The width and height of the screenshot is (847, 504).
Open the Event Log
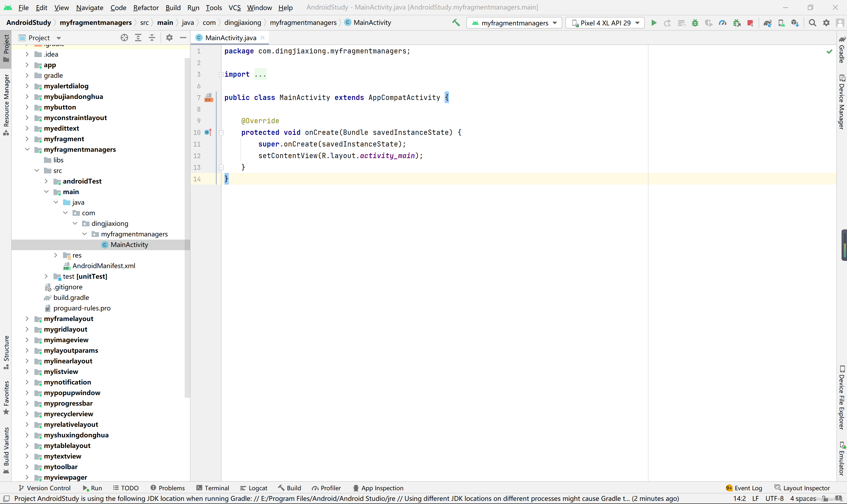click(744, 488)
